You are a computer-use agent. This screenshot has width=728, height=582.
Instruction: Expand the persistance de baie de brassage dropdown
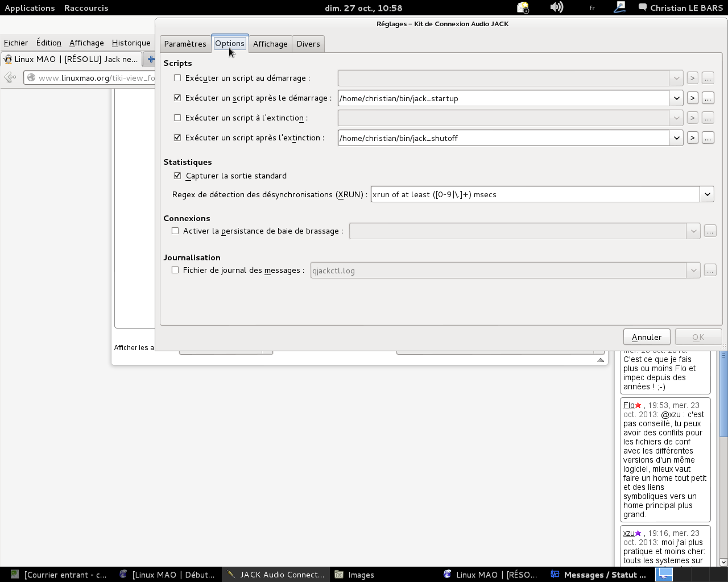(x=693, y=231)
